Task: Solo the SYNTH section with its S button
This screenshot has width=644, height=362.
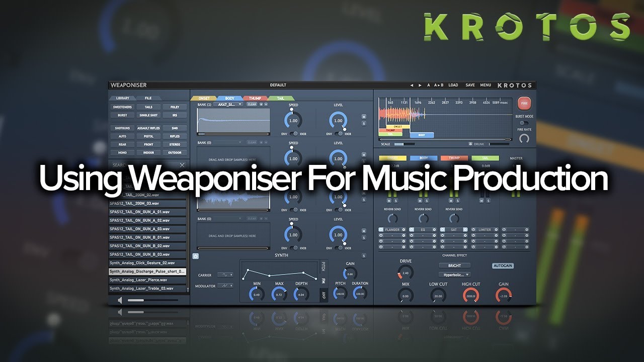Action: coord(364,256)
